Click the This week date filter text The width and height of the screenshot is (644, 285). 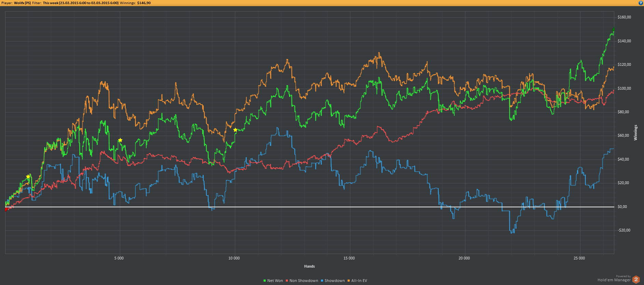(x=81, y=3)
